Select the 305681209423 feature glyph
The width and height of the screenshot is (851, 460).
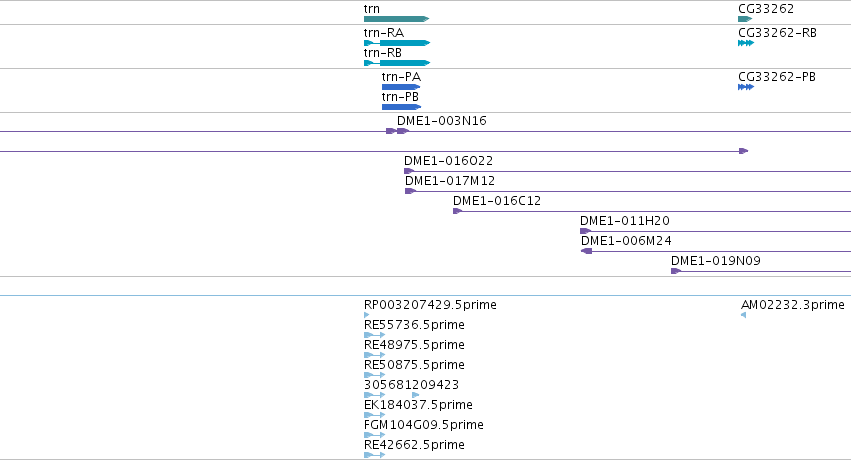[392, 395]
